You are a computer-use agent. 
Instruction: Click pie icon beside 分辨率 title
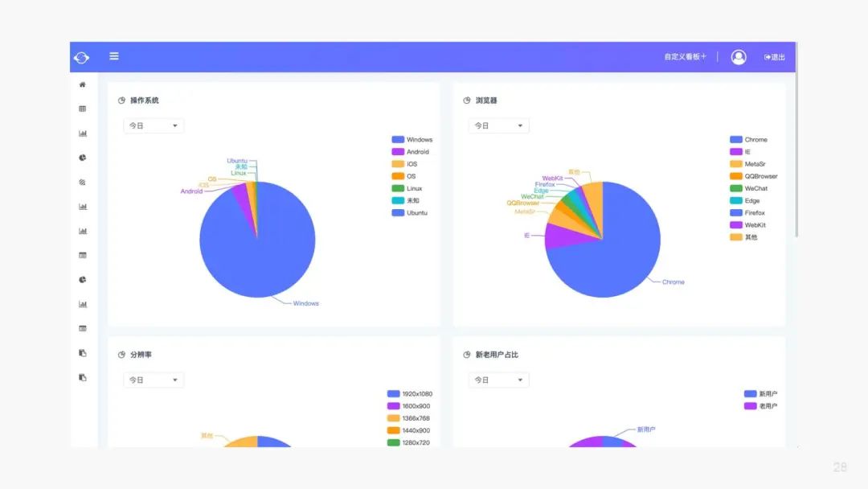click(122, 355)
